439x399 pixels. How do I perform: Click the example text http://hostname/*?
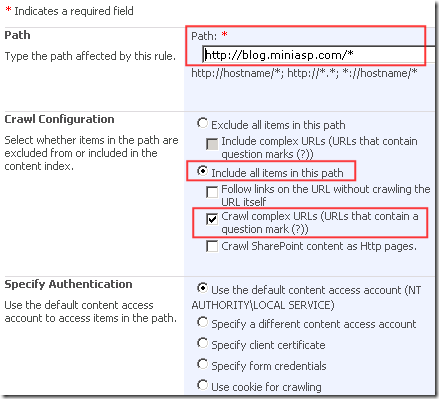point(237,73)
